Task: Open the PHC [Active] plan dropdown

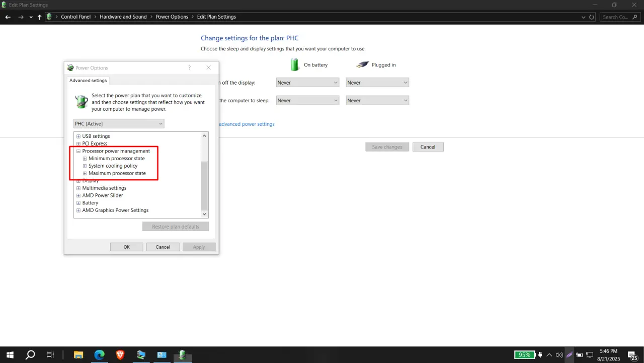Action: pyautogui.click(x=119, y=123)
